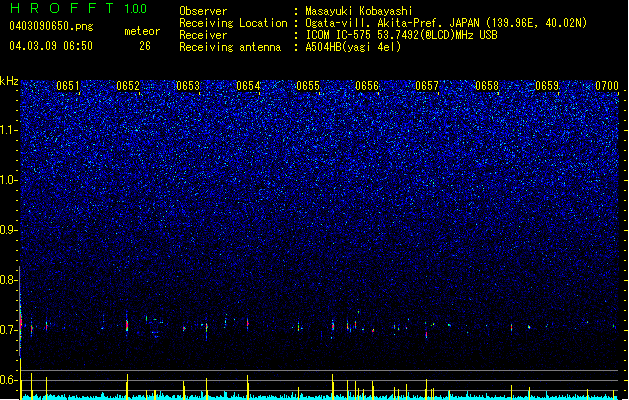Click the Receiving antenna label
The image size is (629, 400).
click(230, 47)
